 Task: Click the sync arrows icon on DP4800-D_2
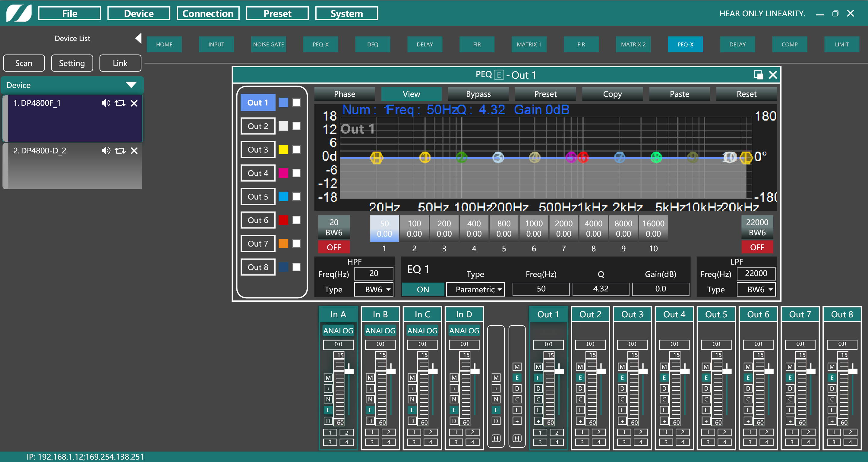120,150
